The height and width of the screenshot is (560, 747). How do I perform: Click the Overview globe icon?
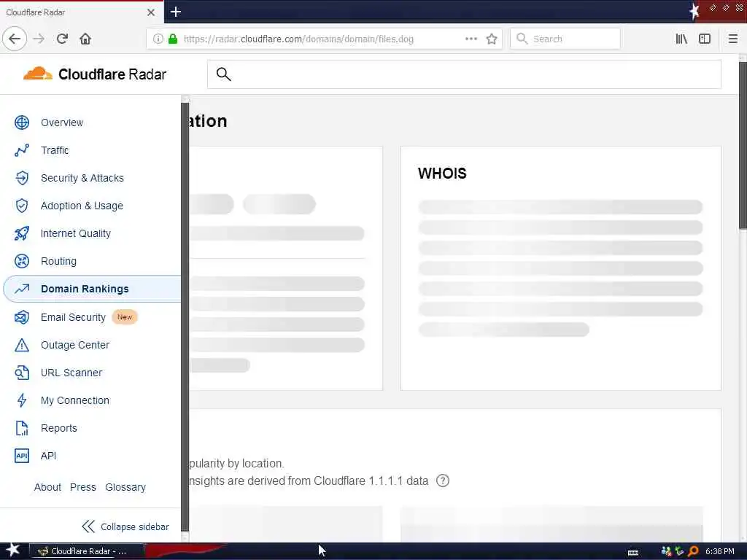pyautogui.click(x=22, y=122)
